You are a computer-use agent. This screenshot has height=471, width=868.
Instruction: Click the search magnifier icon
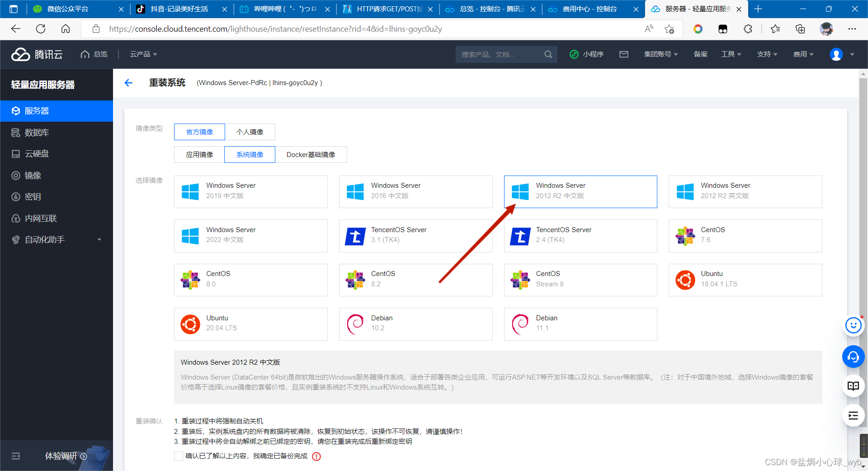click(548, 54)
